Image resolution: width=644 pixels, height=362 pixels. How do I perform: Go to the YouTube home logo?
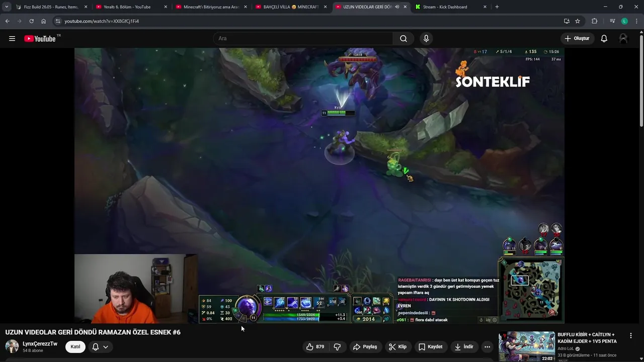tap(40, 39)
